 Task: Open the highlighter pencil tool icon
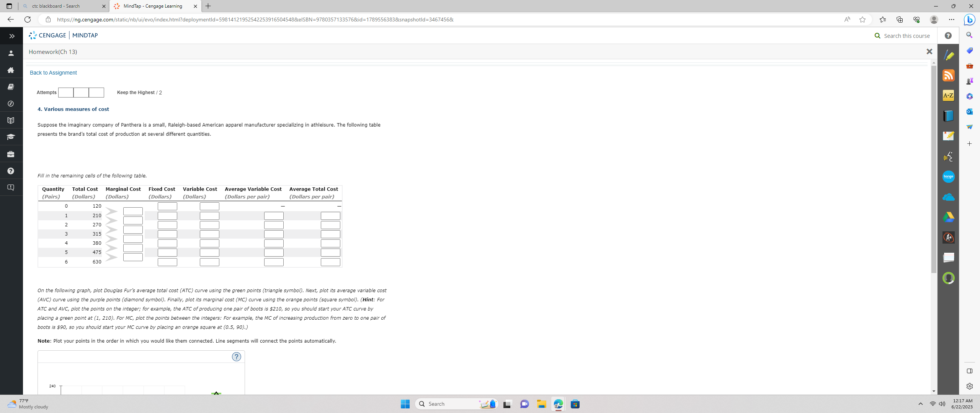pos(948,55)
